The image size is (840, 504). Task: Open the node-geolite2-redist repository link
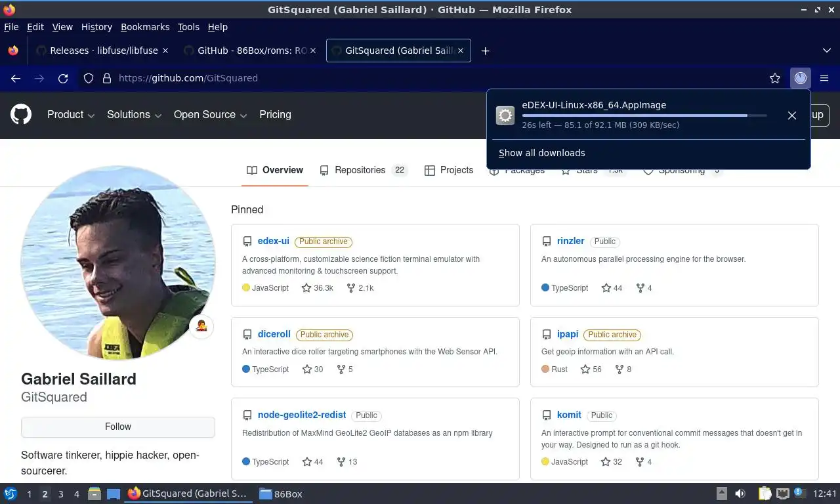point(302,415)
